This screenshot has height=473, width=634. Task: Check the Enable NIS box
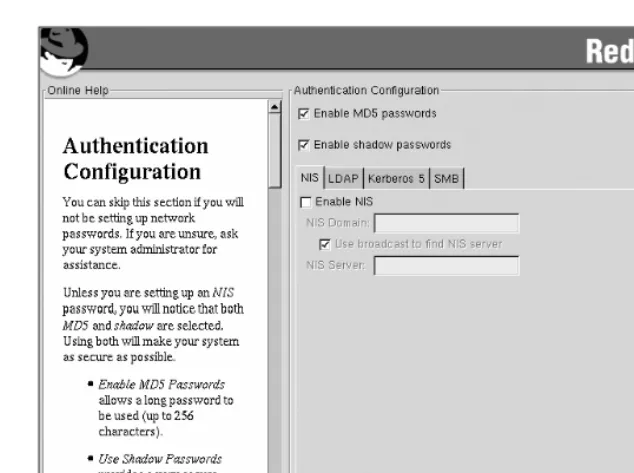point(306,202)
